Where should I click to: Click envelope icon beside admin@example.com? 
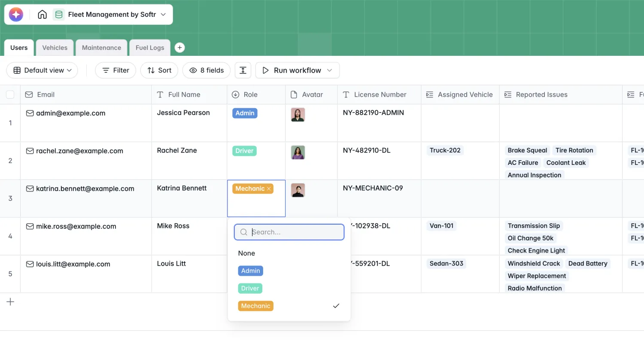point(30,113)
